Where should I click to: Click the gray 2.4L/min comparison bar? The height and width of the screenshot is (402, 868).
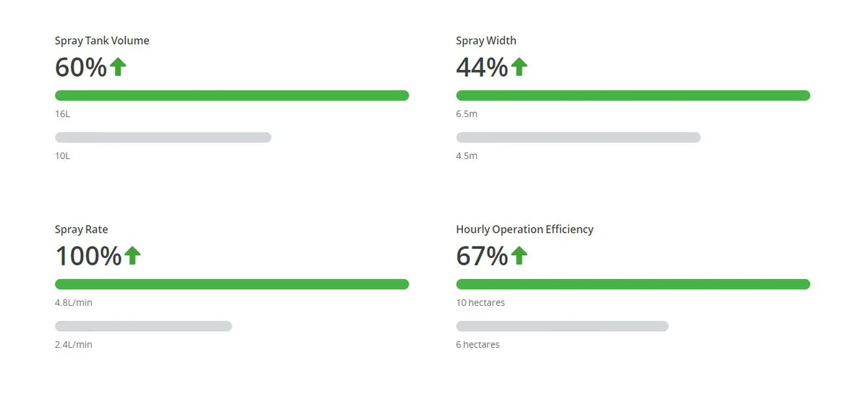pos(143,326)
